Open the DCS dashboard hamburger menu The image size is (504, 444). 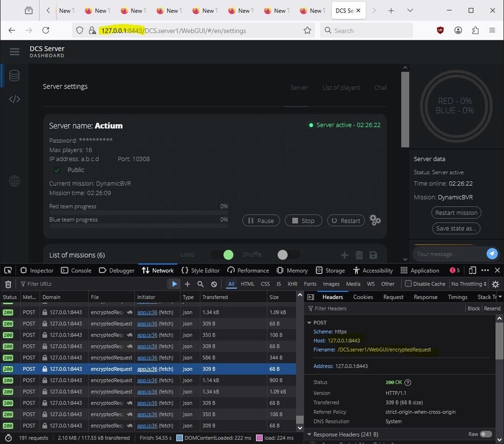pyautogui.click(x=15, y=52)
